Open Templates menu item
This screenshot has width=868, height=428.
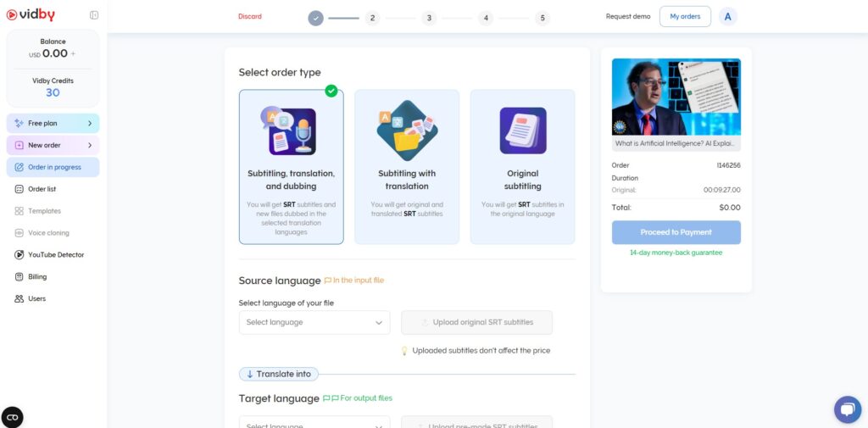click(x=53, y=211)
